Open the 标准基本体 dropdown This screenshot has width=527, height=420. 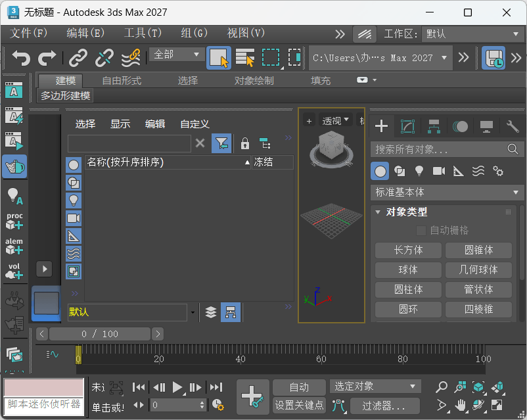point(447,193)
